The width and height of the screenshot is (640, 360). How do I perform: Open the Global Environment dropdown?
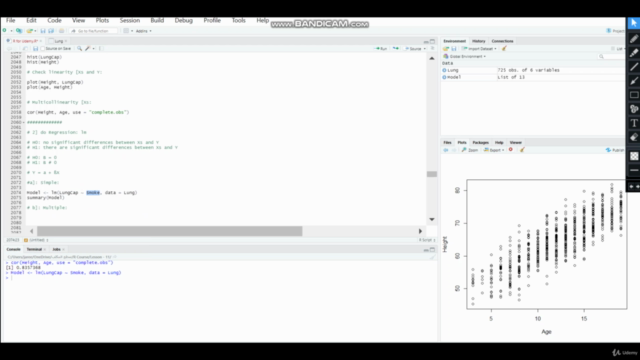465,56
